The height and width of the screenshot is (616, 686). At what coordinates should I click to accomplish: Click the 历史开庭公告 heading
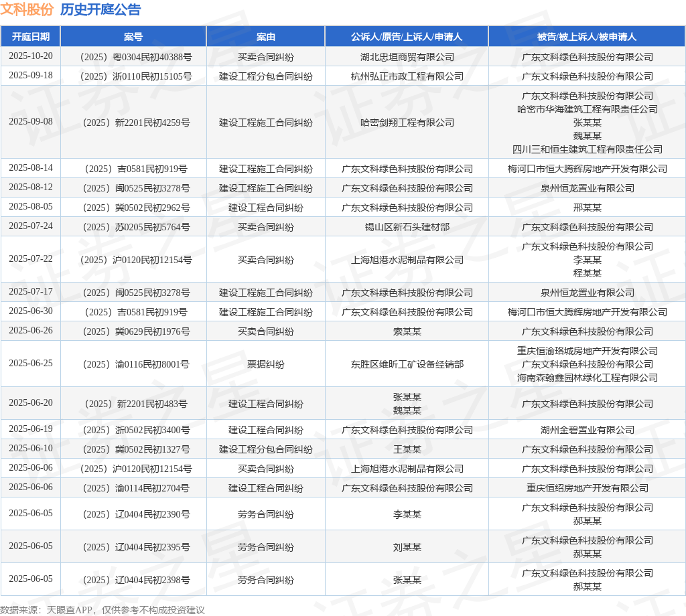click(x=100, y=9)
